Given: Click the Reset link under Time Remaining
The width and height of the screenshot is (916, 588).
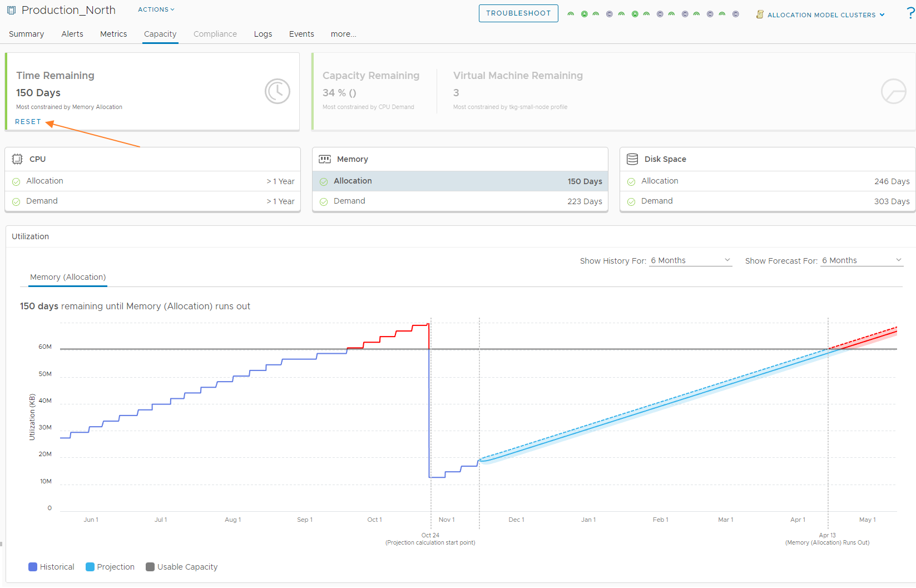Looking at the screenshot, I should [28, 122].
